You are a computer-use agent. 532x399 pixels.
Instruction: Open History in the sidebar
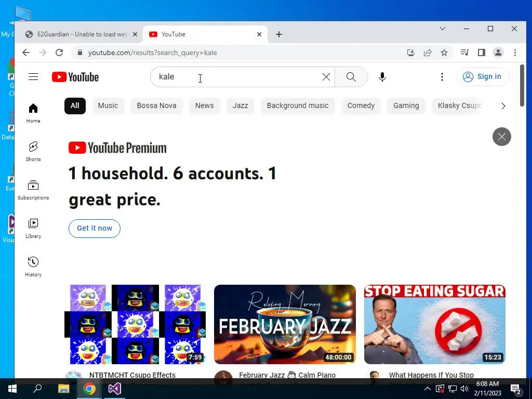[x=33, y=267]
